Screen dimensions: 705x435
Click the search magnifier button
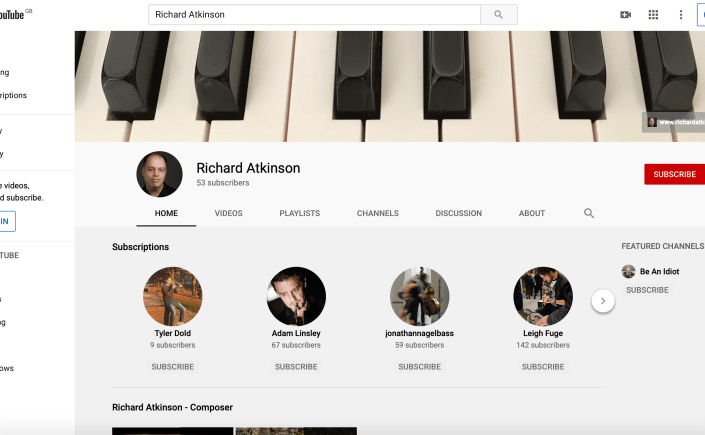click(499, 15)
